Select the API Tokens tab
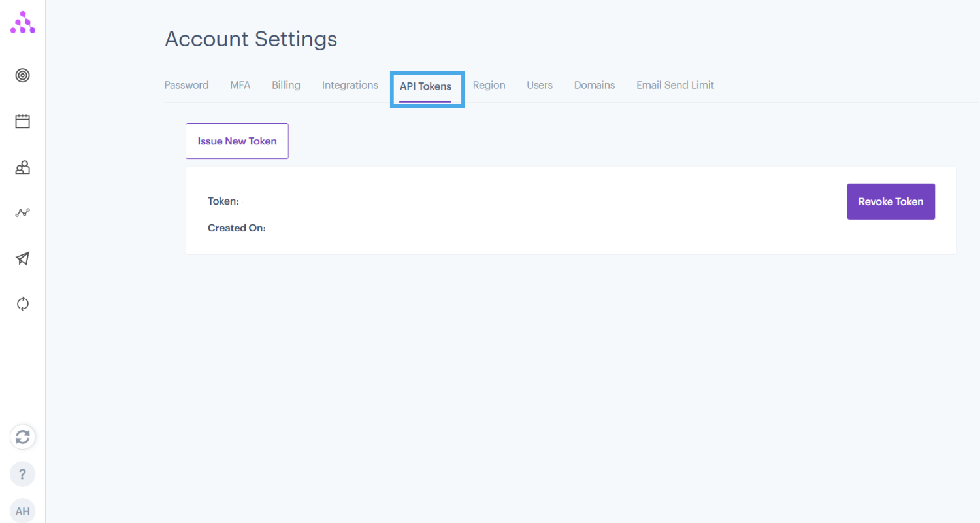The width and height of the screenshot is (980, 523). coord(425,86)
